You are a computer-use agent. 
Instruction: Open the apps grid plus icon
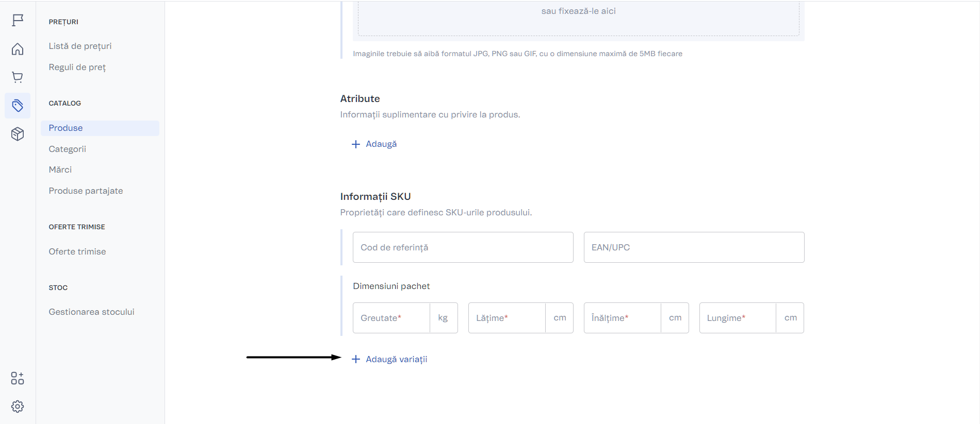[x=18, y=378]
